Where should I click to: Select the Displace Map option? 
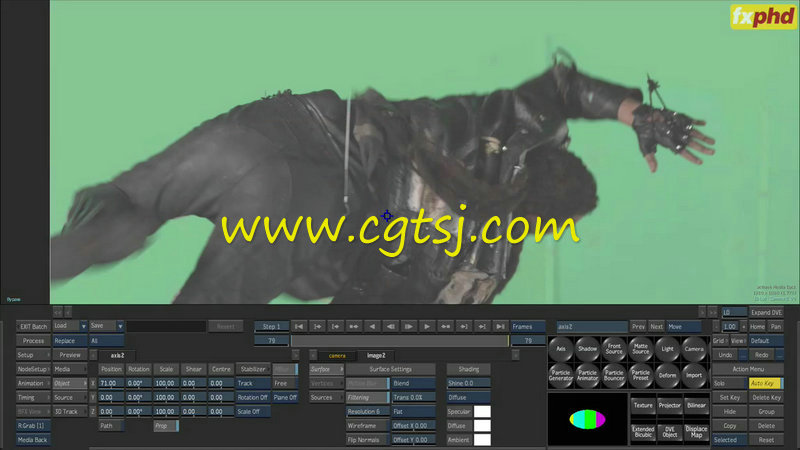coord(696,432)
